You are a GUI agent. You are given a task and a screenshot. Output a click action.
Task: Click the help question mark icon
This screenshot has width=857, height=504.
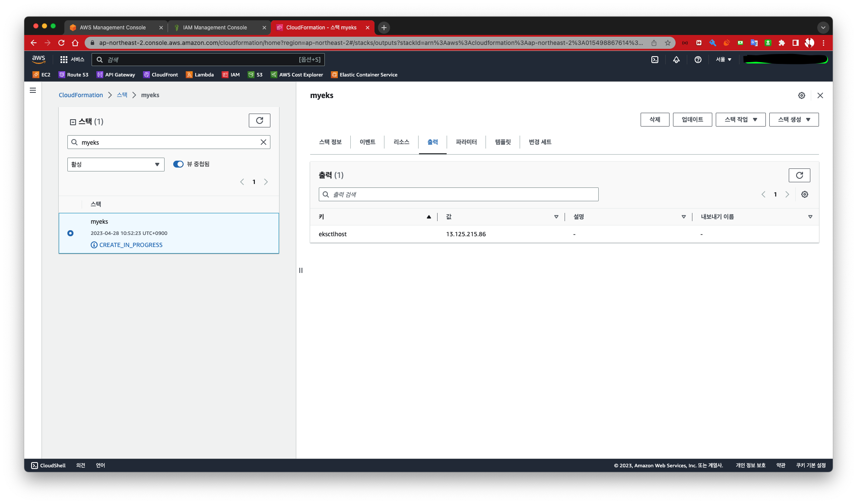pos(698,60)
